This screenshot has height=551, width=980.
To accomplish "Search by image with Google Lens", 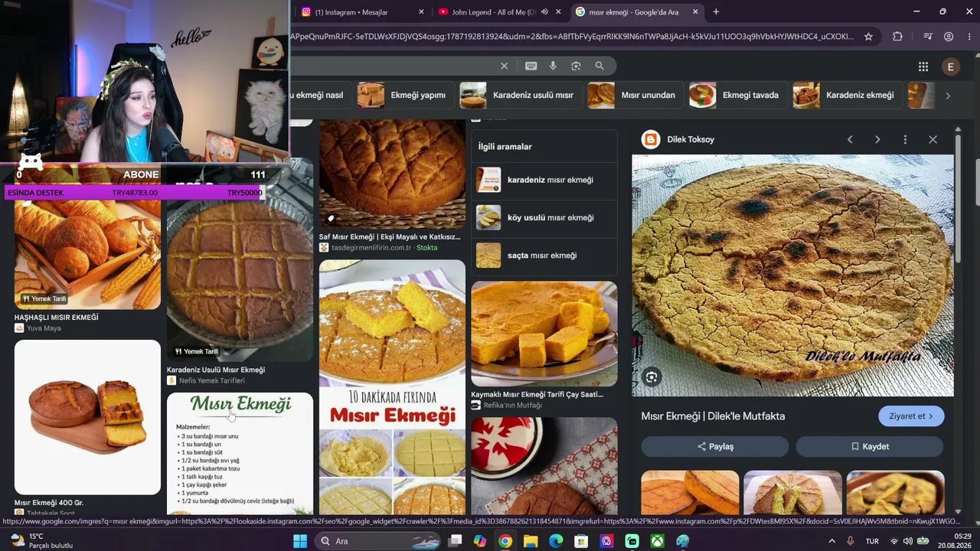I will click(x=576, y=66).
